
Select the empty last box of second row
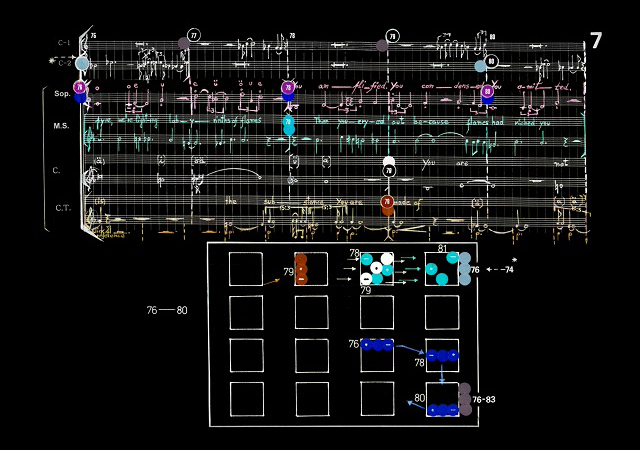pyautogui.click(x=442, y=312)
